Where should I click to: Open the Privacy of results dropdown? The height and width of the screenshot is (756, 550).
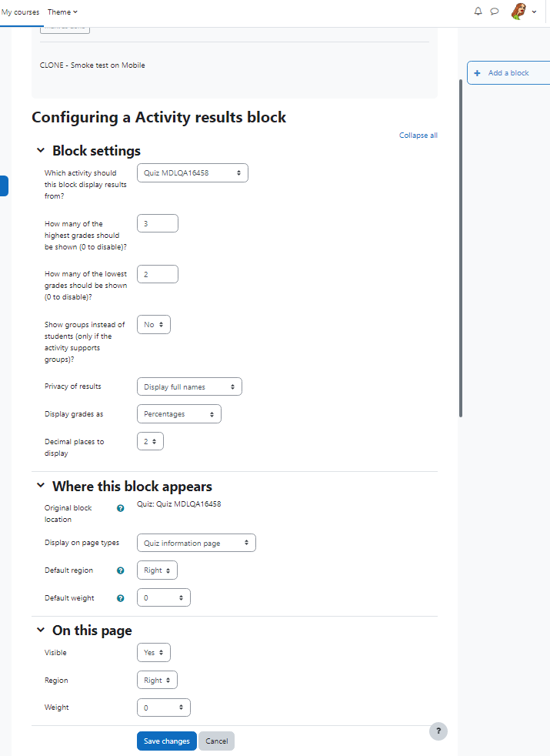189,386
